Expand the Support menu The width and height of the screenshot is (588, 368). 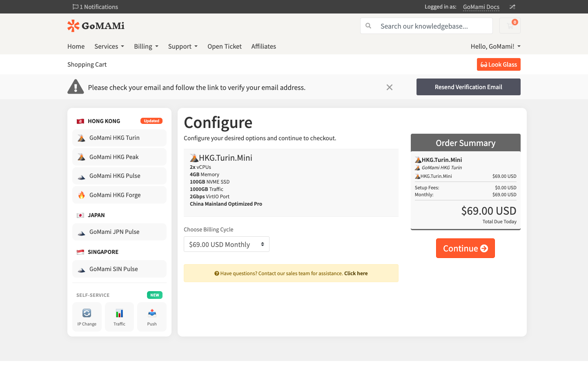183,46
